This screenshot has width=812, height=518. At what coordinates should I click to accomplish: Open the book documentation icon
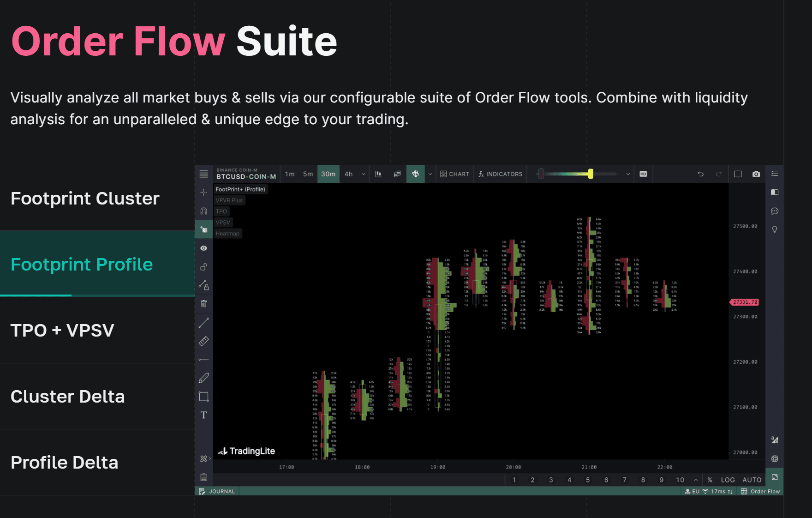coord(775,193)
